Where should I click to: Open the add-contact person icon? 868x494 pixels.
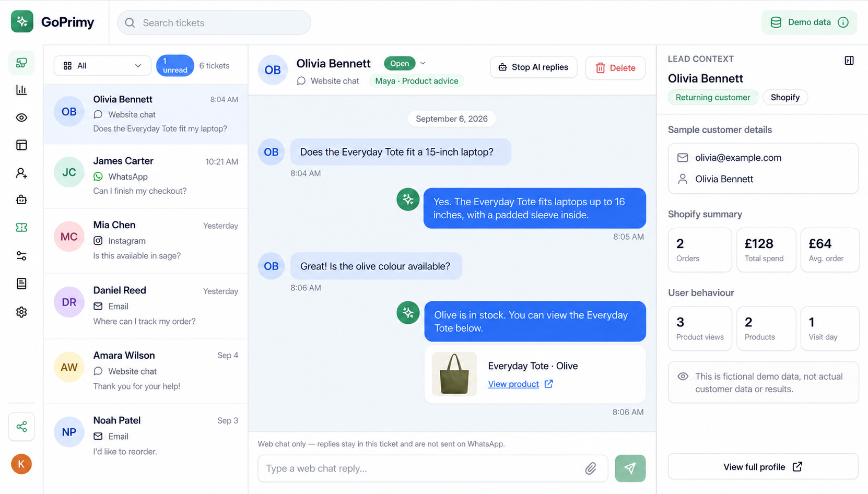[21, 173]
